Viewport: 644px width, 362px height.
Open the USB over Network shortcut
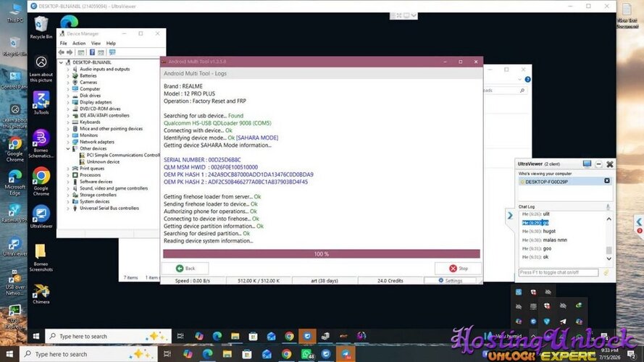(x=14, y=283)
